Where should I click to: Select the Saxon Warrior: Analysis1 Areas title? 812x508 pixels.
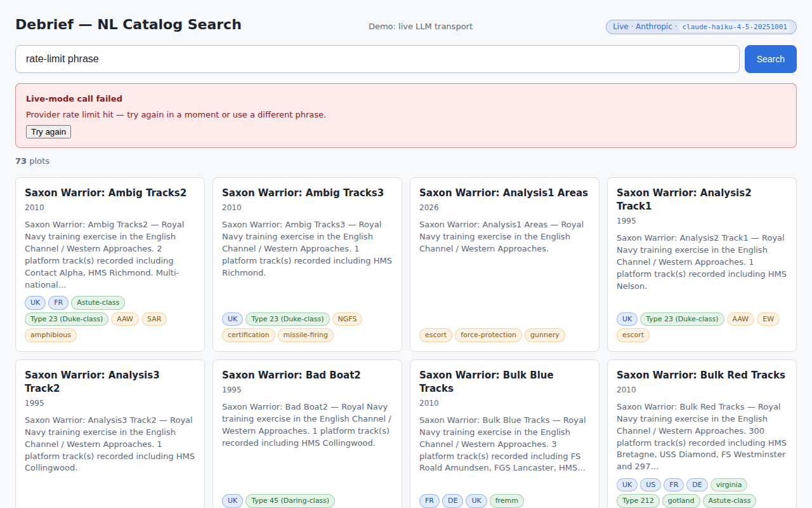pyautogui.click(x=503, y=193)
